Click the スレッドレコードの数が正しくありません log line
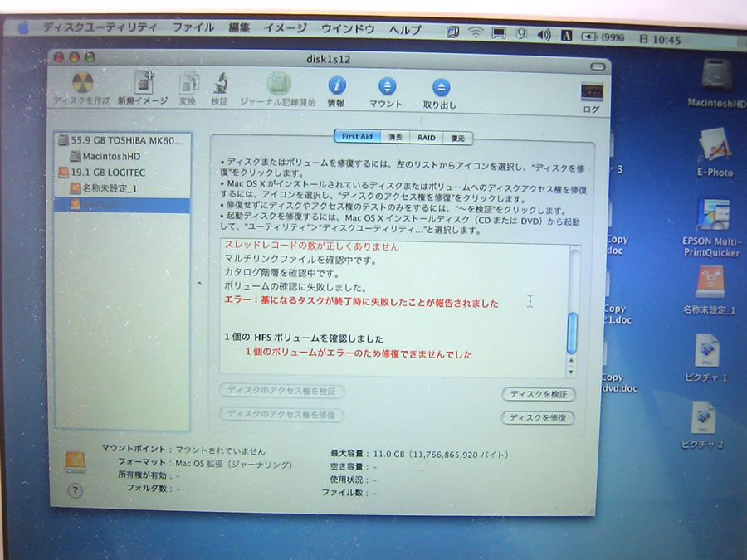Screen dimensions: 747x560 point(311,246)
